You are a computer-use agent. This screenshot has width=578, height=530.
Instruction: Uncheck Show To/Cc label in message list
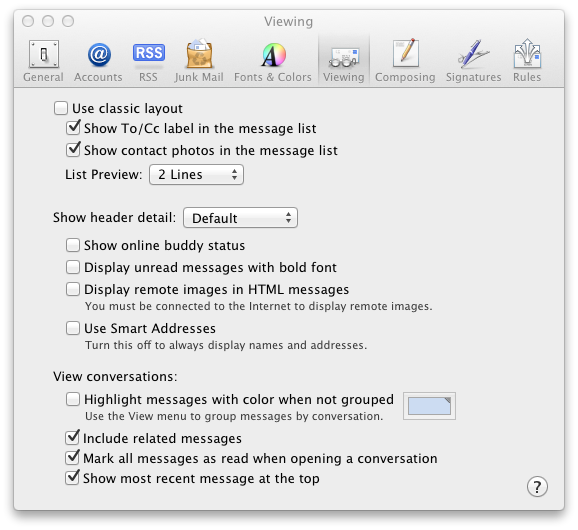coord(73,128)
